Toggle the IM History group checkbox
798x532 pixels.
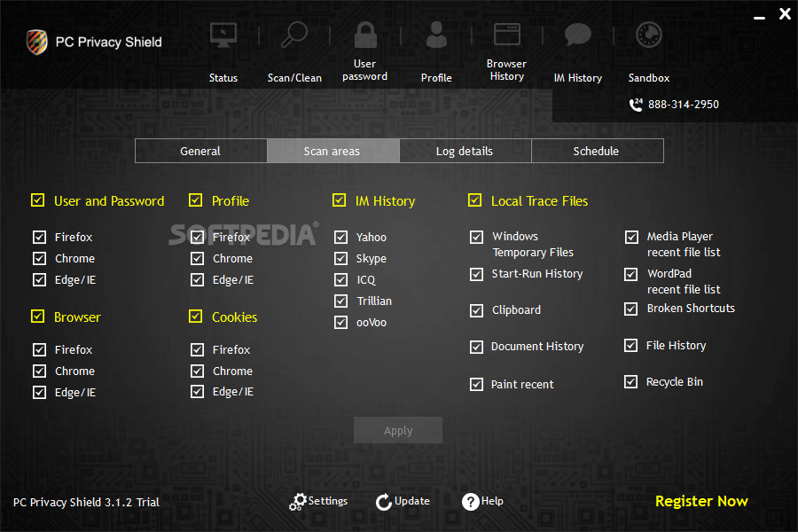coord(339,200)
